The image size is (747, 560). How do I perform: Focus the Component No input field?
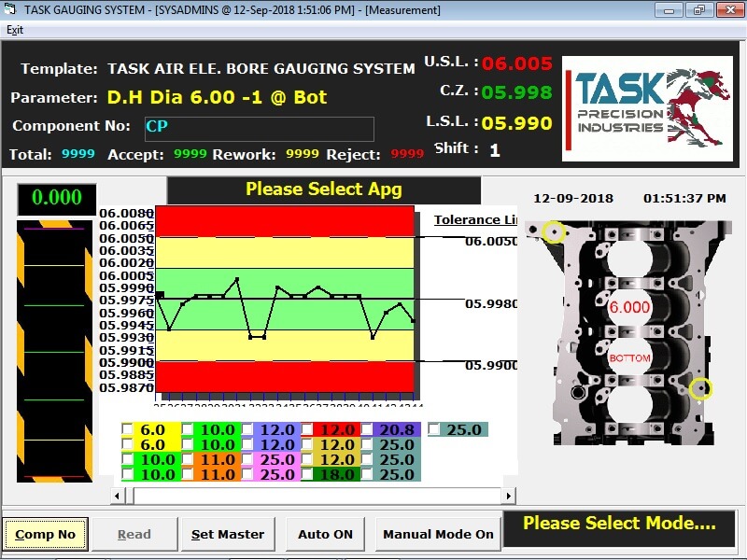point(258,128)
